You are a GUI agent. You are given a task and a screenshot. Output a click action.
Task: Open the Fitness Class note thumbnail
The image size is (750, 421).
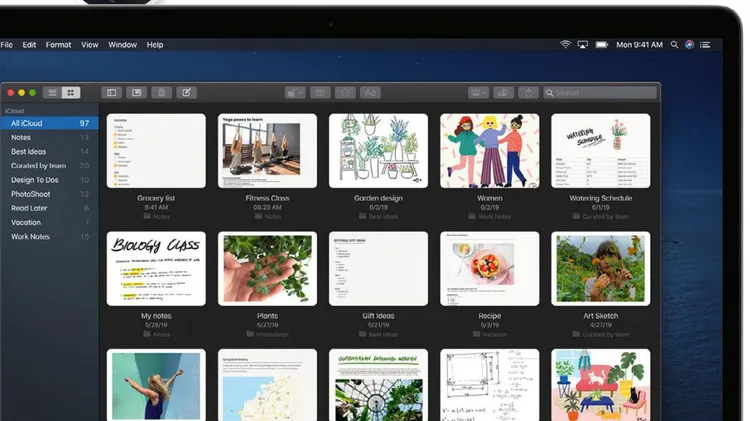tap(267, 151)
